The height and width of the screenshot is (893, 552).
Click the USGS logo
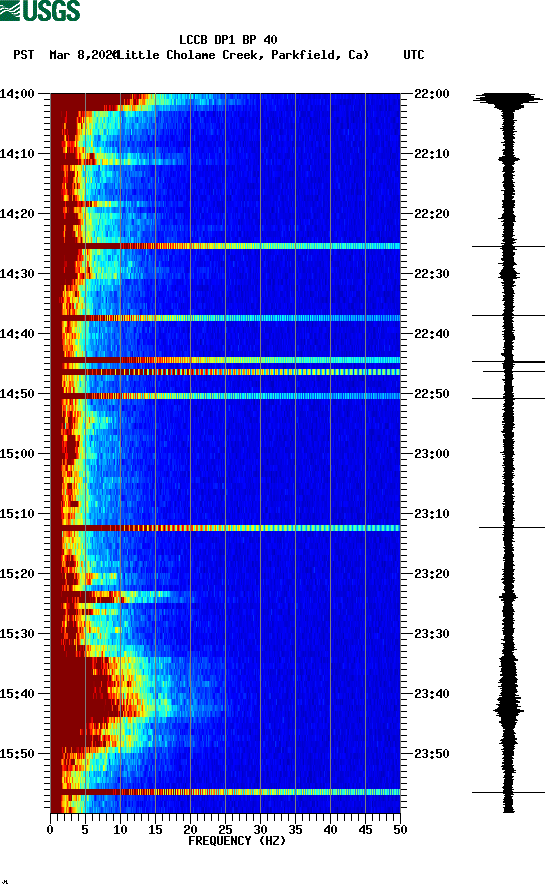[x=40, y=10]
